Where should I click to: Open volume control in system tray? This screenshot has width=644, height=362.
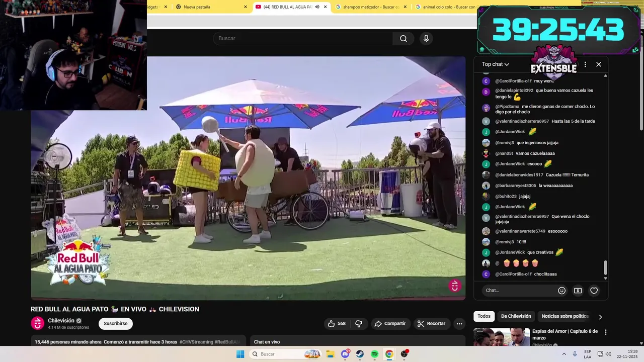pyautogui.click(x=608, y=354)
